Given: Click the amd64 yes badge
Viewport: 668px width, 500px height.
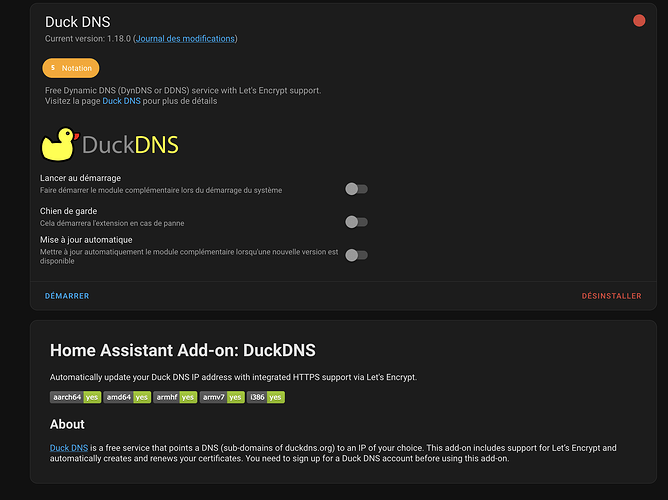Looking at the screenshot, I should (x=127, y=397).
